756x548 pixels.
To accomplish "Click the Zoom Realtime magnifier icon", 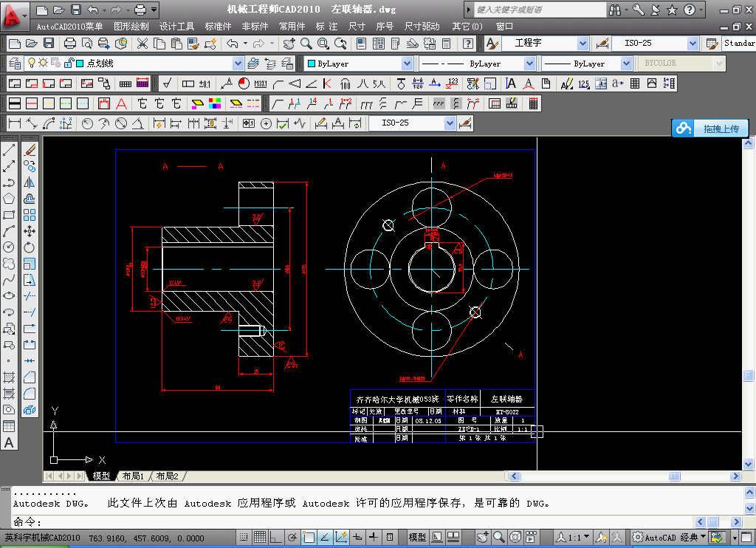I will coord(306,44).
